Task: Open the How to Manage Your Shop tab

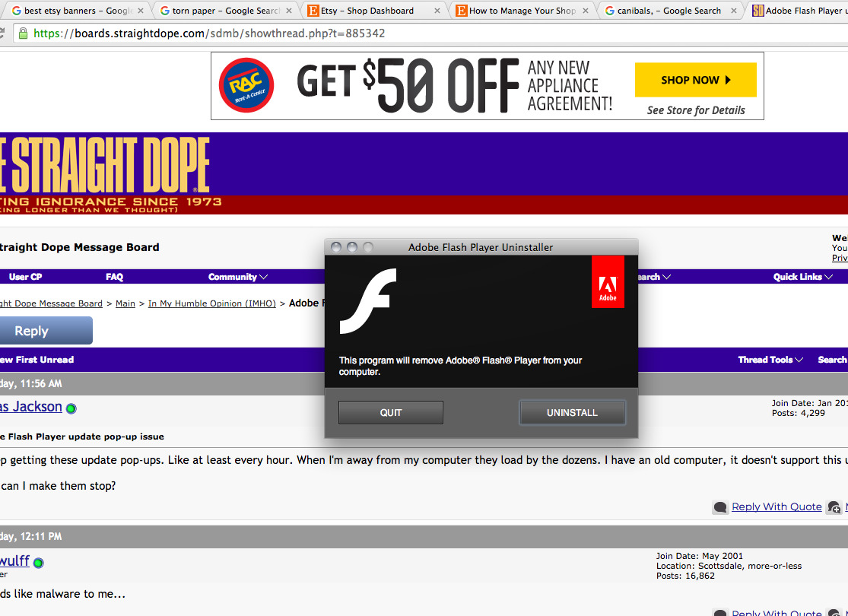Action: click(522, 11)
